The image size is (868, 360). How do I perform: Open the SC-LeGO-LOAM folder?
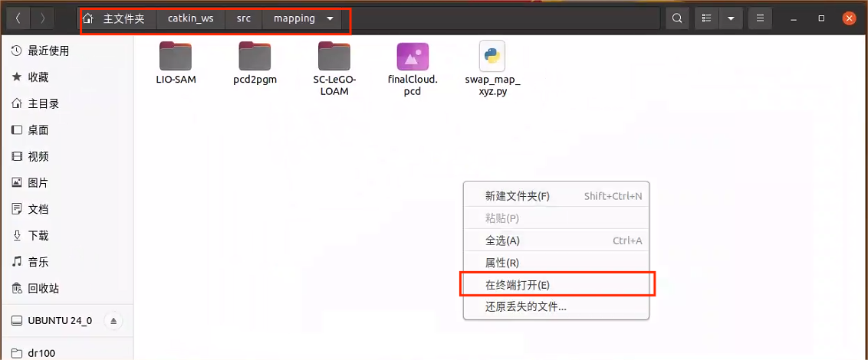(x=334, y=69)
